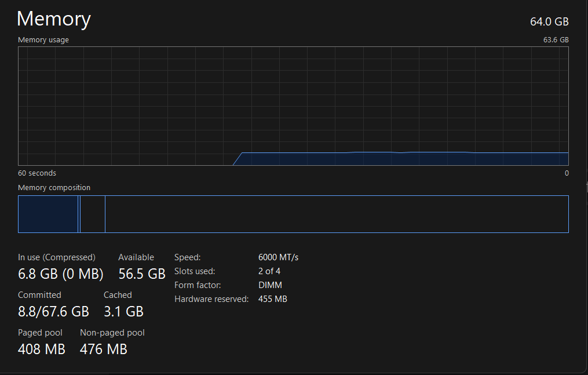Click the In use (Compressed) label
The image size is (588, 375).
tap(57, 257)
